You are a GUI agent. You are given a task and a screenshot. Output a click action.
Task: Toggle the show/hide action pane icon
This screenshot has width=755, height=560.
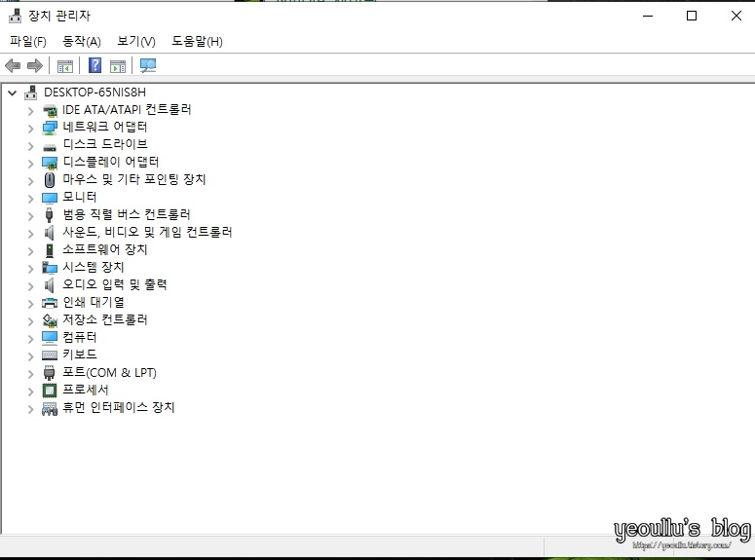tap(118, 66)
